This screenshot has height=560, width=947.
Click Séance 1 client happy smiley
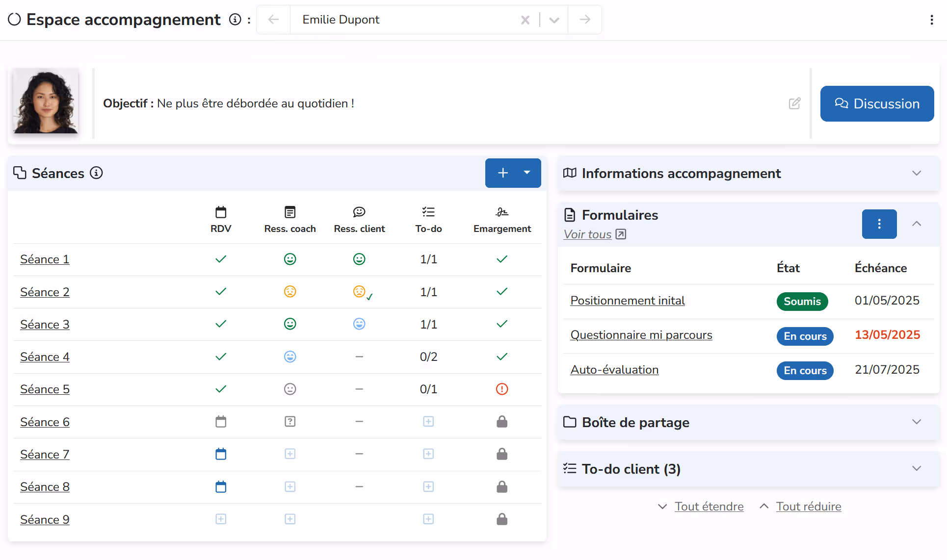coord(359,259)
